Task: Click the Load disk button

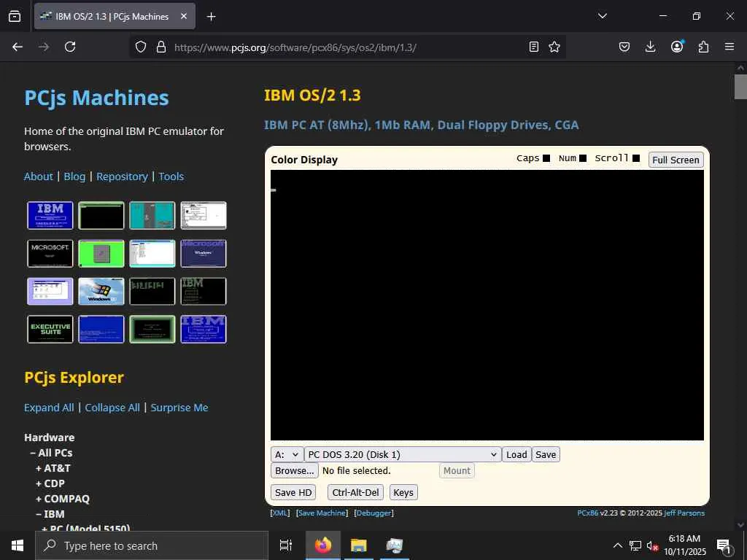Action: click(x=516, y=454)
